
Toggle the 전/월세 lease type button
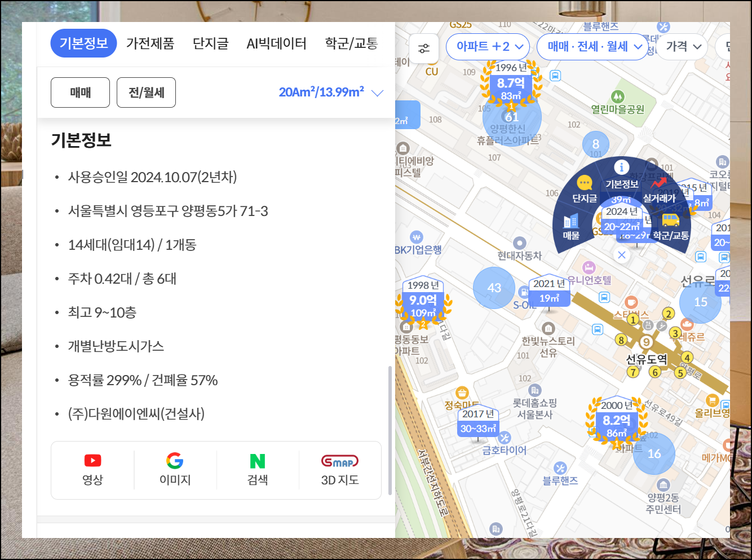[146, 92]
